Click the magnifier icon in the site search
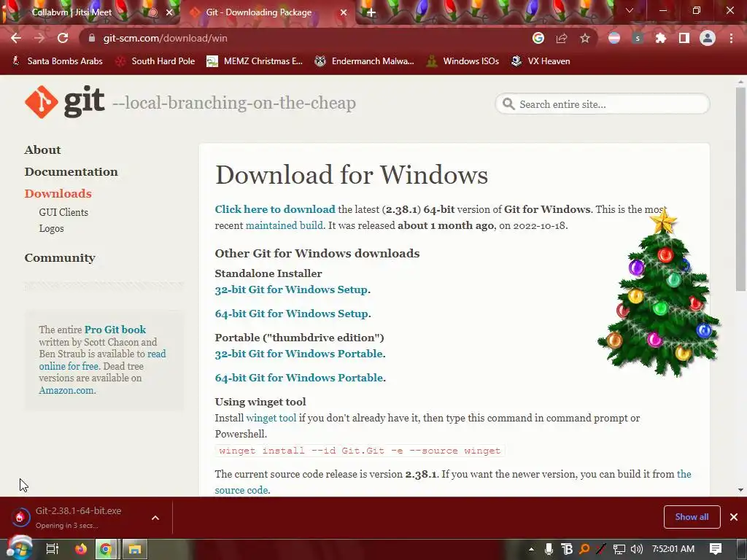Image resolution: width=747 pixels, height=560 pixels. 508,104
